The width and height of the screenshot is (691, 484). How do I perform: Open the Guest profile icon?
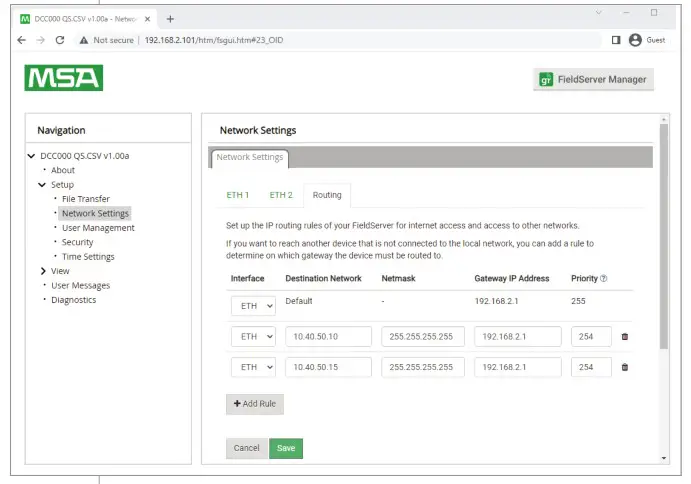coord(635,40)
